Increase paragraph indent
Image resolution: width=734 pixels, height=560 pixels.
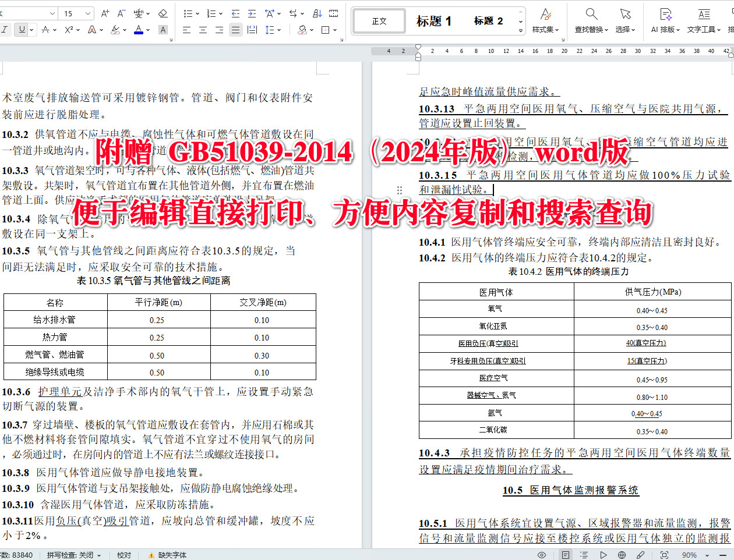(252, 13)
